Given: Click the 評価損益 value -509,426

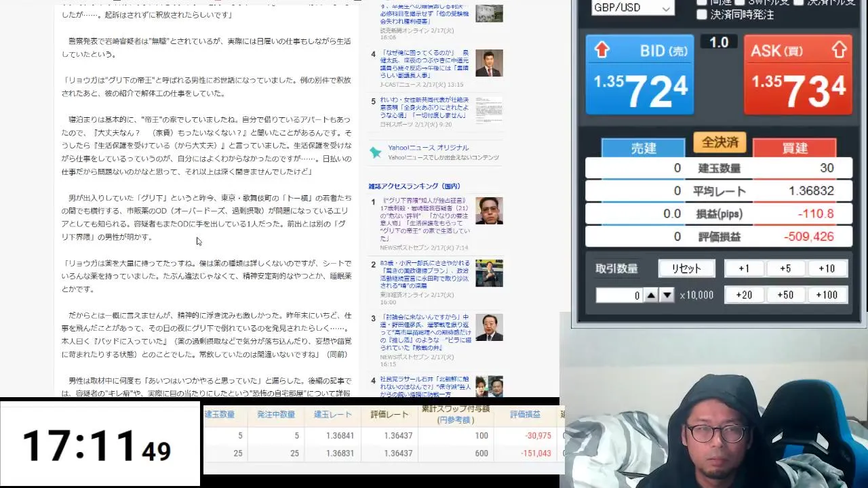Looking at the screenshot, I should tap(808, 237).
